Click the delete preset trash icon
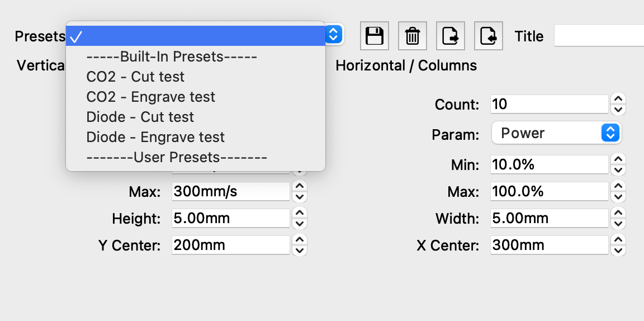Viewport: 644px width, 321px height. click(x=413, y=36)
